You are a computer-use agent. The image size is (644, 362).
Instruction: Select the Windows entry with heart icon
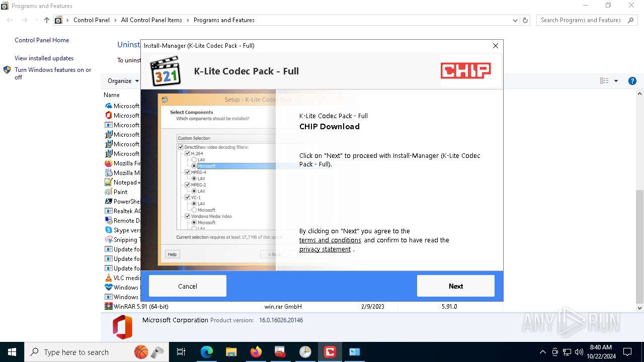click(x=122, y=288)
